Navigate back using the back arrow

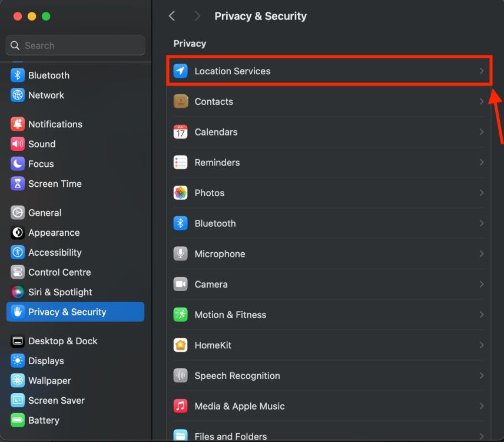(x=171, y=16)
